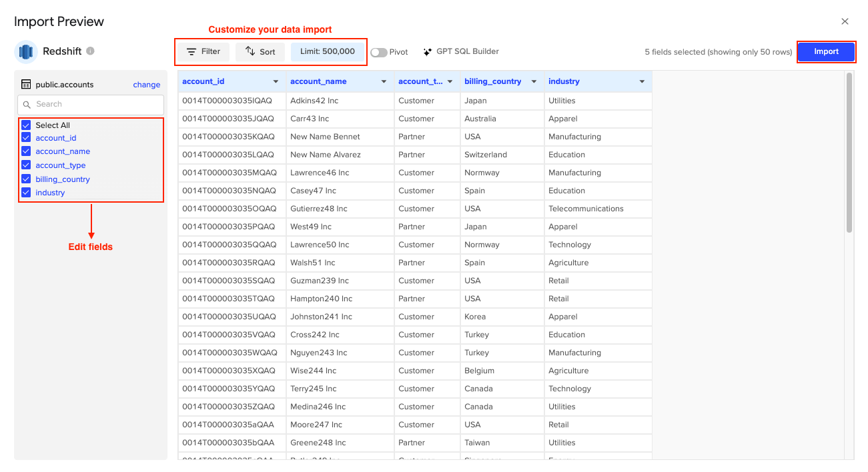Image resolution: width=868 pixels, height=472 pixels.
Task: Focus the field Search input
Action: coord(91,105)
